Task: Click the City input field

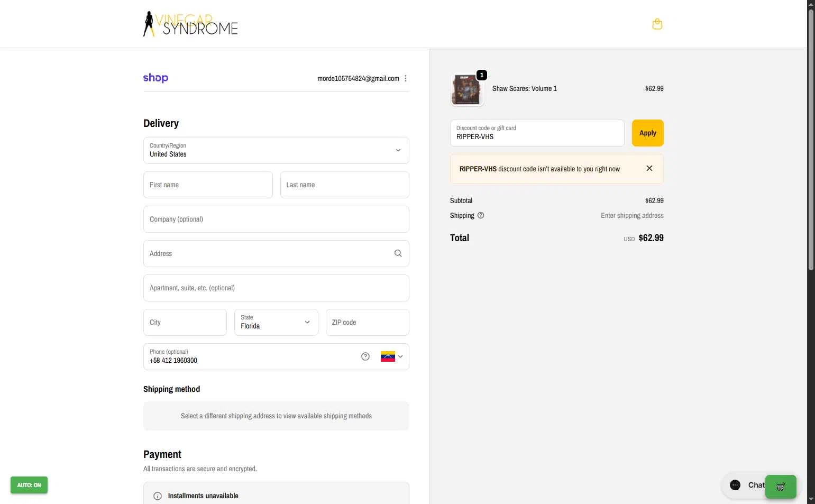Action: pyautogui.click(x=185, y=322)
